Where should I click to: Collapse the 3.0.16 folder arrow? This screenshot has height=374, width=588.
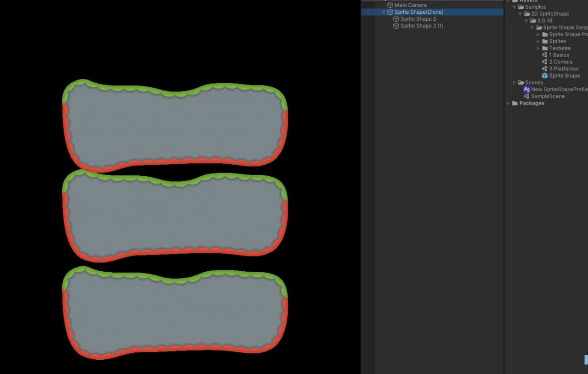pos(526,21)
